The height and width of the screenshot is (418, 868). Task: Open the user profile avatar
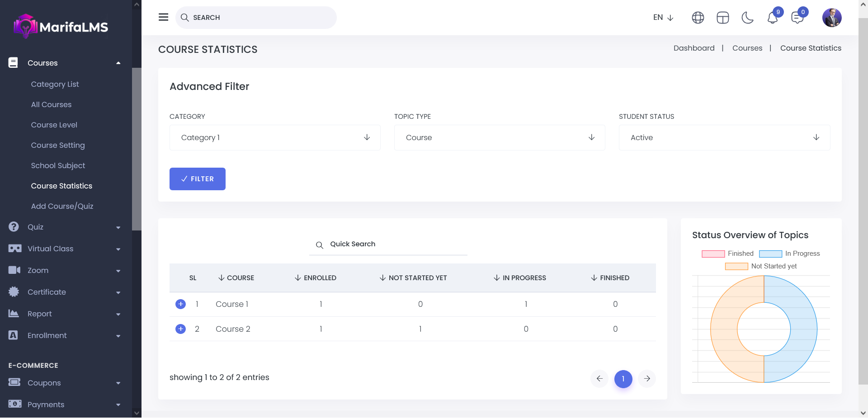[832, 18]
